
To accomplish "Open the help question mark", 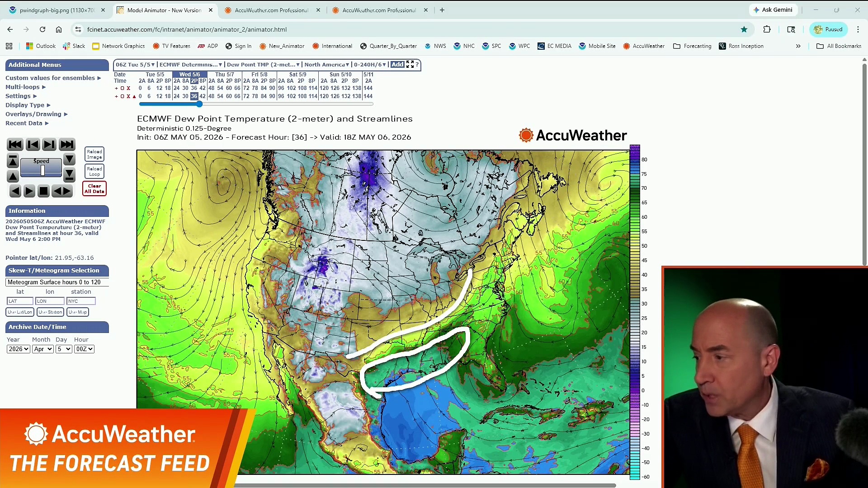I will (417, 65).
